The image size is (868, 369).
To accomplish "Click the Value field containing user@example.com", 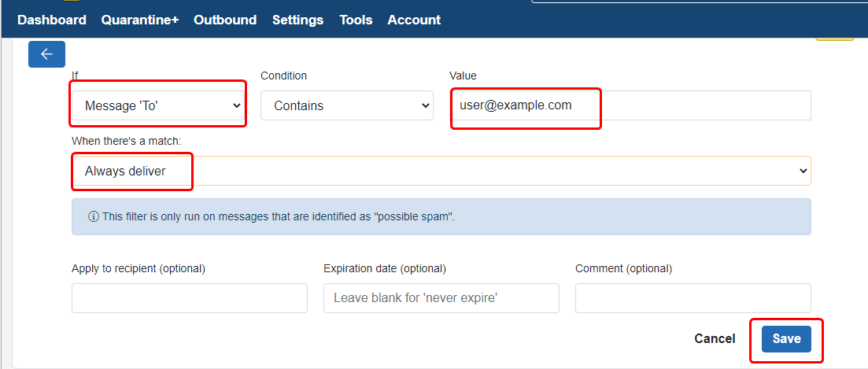I will (630, 105).
